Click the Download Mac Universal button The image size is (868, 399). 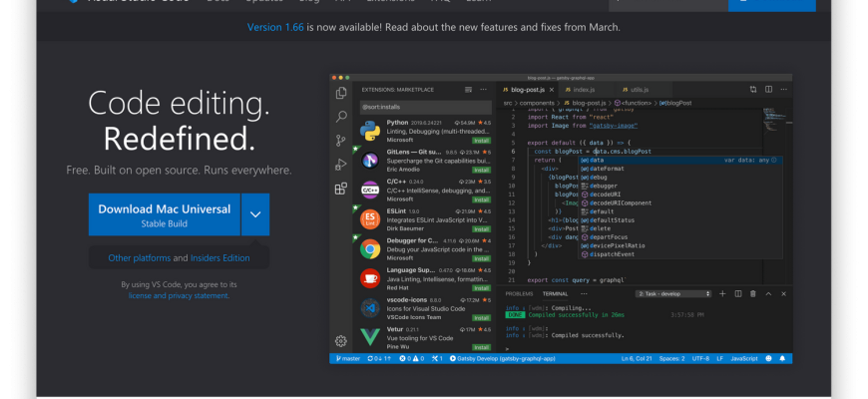[164, 214]
